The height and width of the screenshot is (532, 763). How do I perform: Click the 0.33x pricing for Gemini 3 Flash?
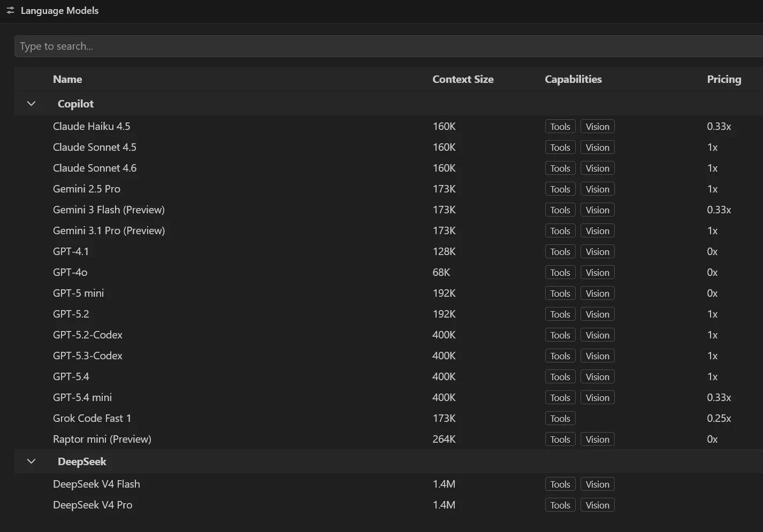click(x=719, y=210)
